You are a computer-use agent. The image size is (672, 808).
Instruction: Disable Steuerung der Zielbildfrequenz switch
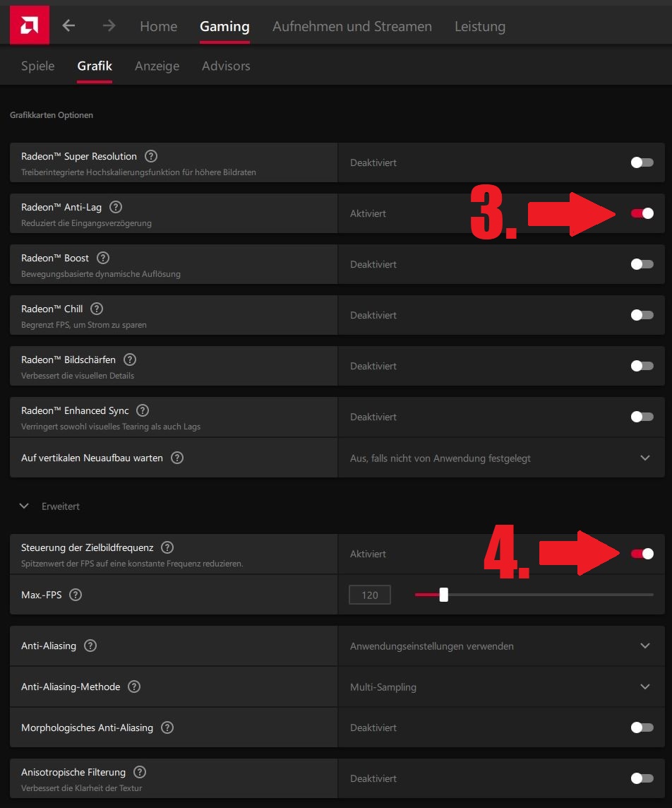tap(642, 554)
